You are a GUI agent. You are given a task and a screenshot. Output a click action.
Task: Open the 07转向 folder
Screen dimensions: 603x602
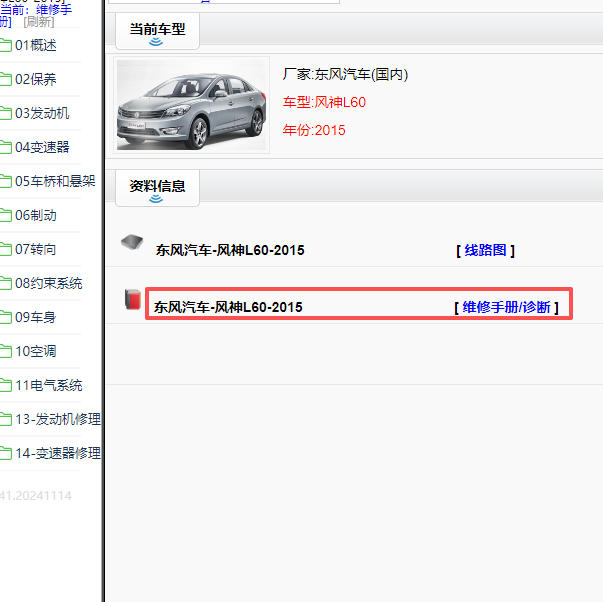click(36, 249)
